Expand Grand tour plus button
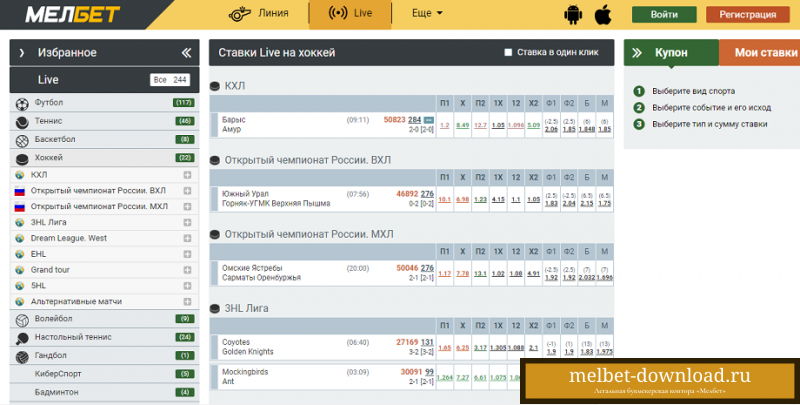 [x=187, y=270]
